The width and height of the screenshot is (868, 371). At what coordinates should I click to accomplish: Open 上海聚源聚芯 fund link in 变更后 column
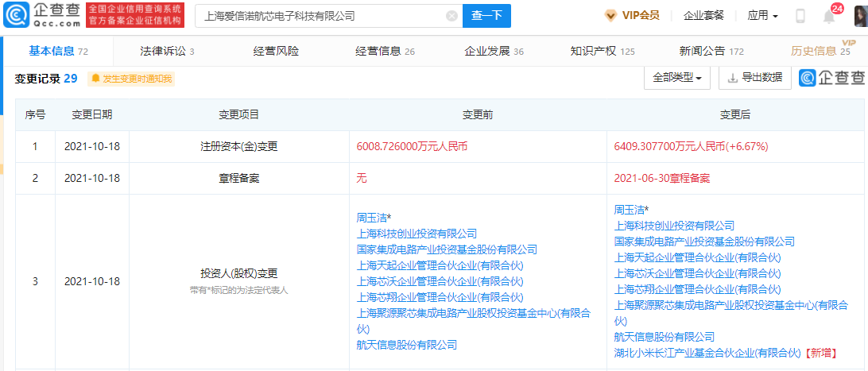730,312
